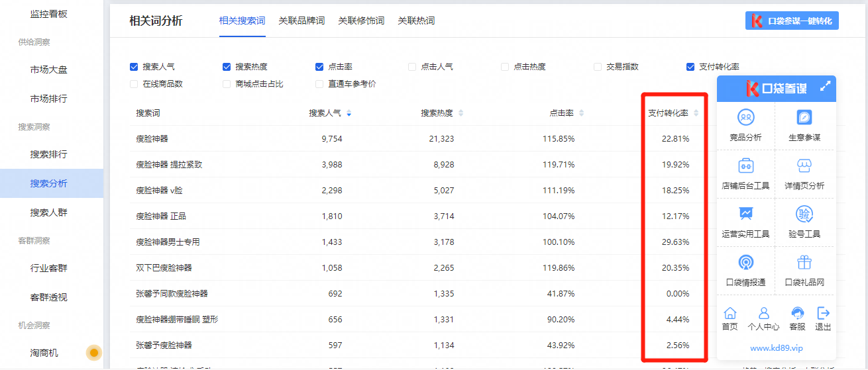Expand the 口袋参谋 panel with arrows icon
This screenshot has width=868, height=370.
(826, 87)
